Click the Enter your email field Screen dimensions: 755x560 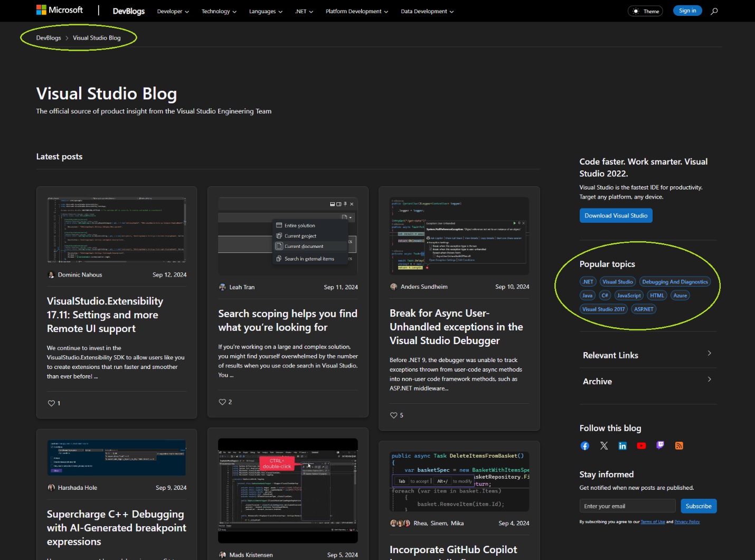(627, 506)
